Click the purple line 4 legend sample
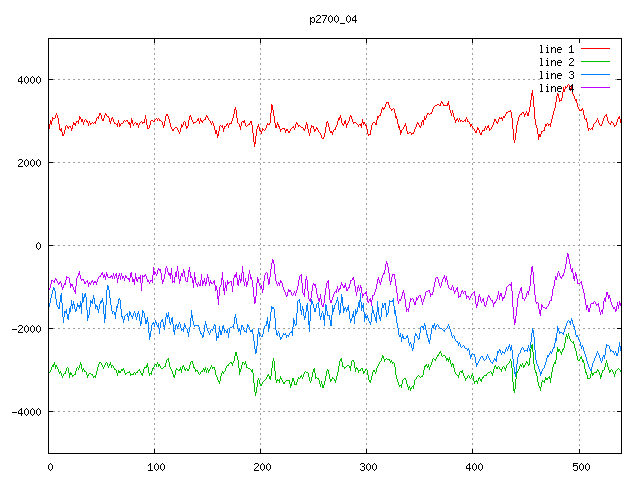Image resolution: width=640 pixels, height=480 pixels. (595, 87)
